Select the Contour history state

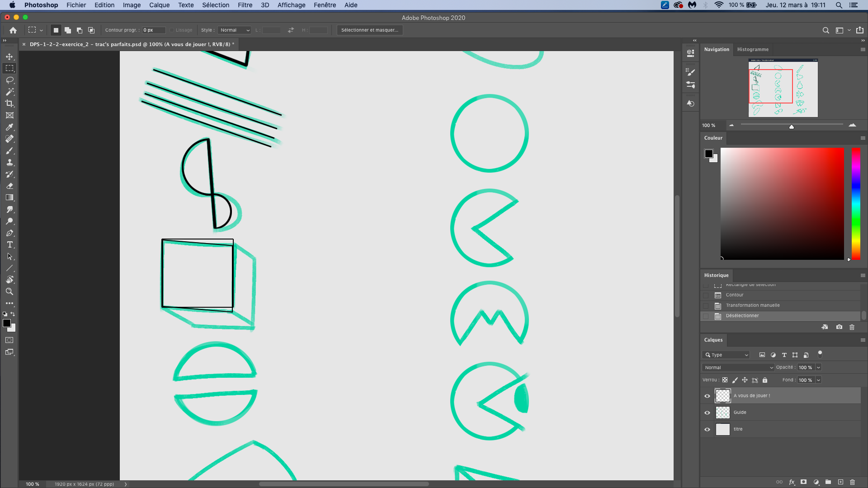735,295
